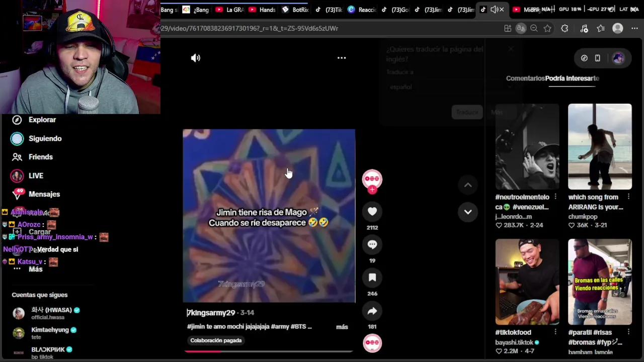Open the beach dancing girl thumbnail
This screenshot has width=644, height=362.
coord(600,146)
